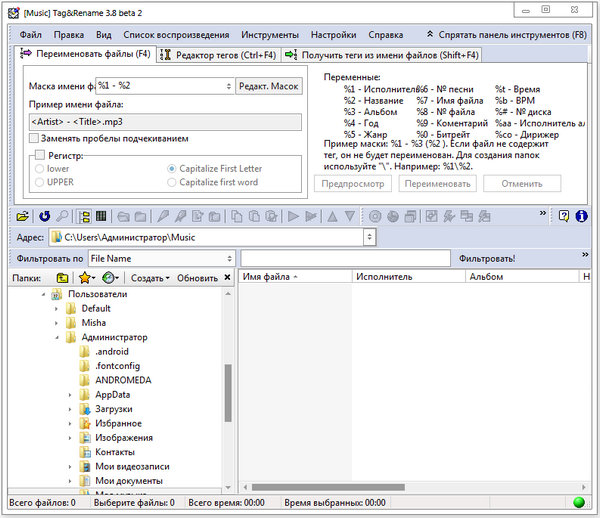
Task: Open the address path dropdown
Action: coord(370,238)
